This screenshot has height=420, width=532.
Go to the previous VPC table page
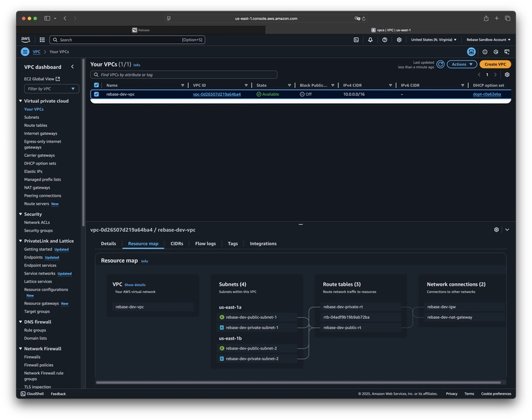479,74
